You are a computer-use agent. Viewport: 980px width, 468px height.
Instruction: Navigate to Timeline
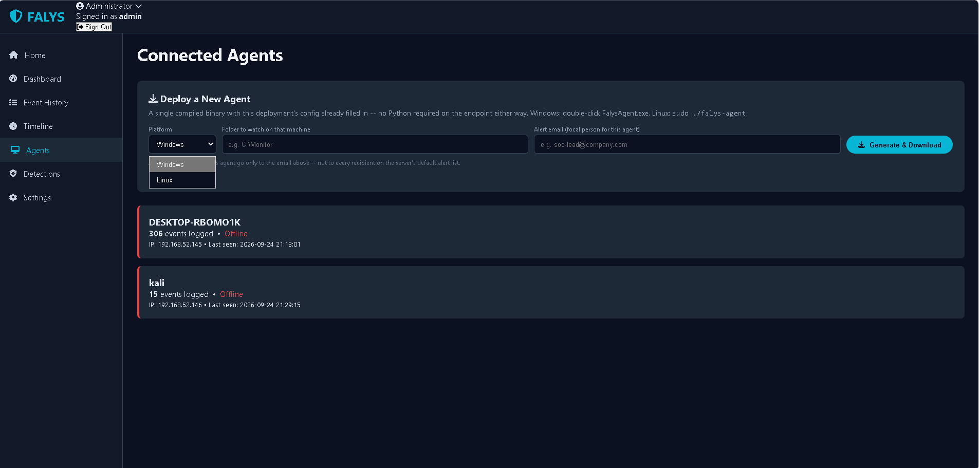(x=61, y=126)
